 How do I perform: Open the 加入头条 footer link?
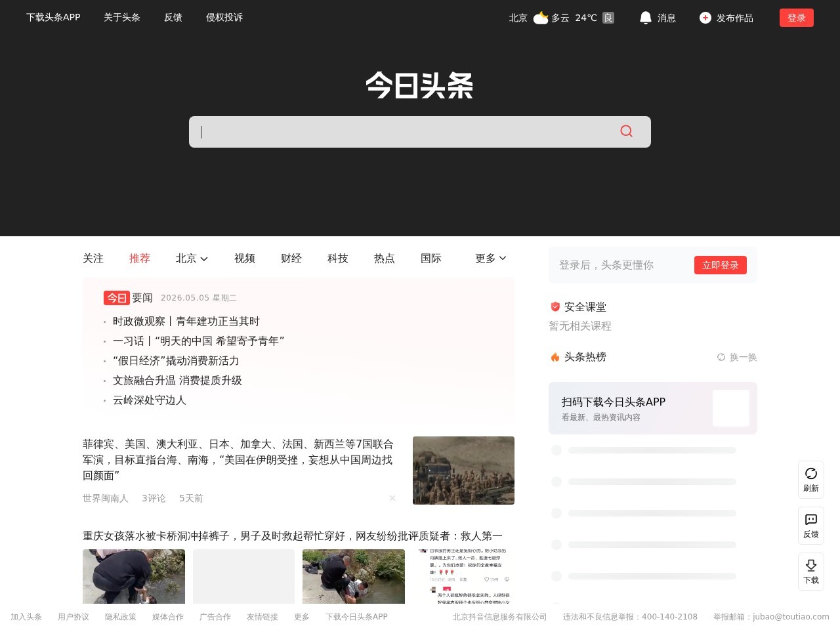coord(26,617)
